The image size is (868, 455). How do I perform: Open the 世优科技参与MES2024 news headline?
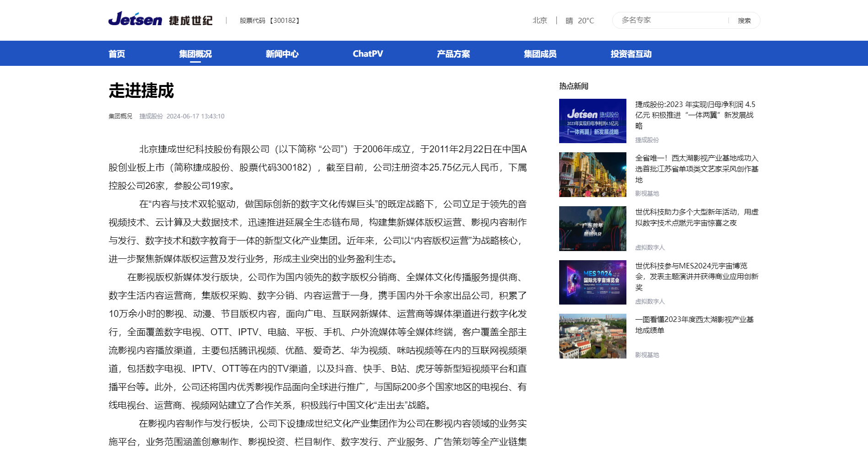[x=696, y=276]
